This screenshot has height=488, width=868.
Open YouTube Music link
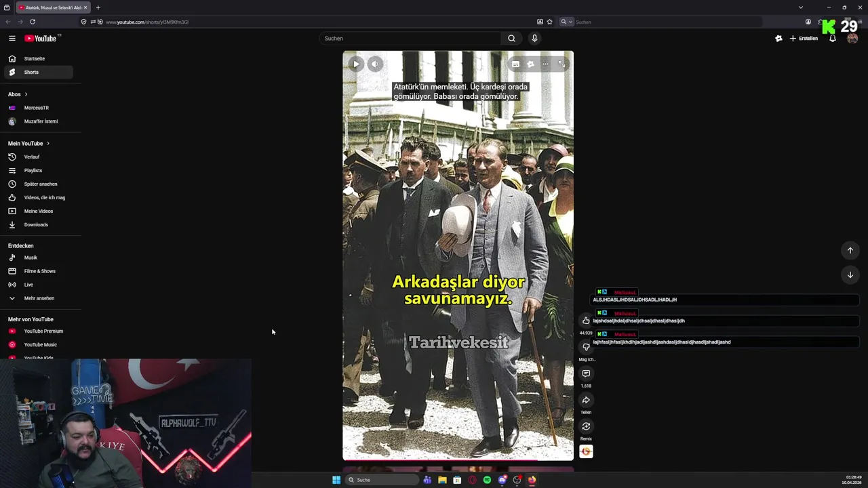click(39, 345)
